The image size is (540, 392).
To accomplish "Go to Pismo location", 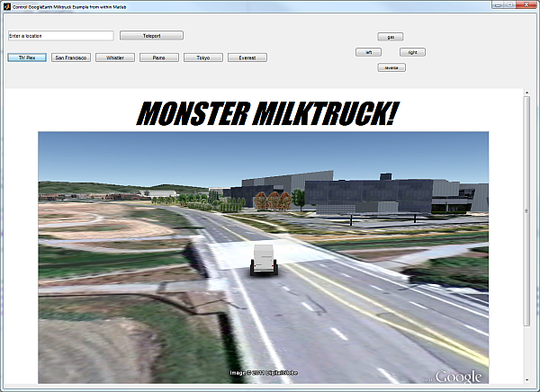I will pos(159,58).
